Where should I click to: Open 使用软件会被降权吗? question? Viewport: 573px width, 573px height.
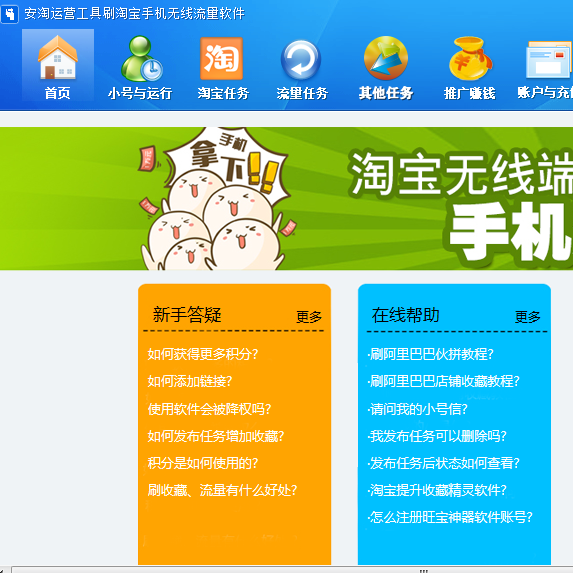[x=209, y=409]
